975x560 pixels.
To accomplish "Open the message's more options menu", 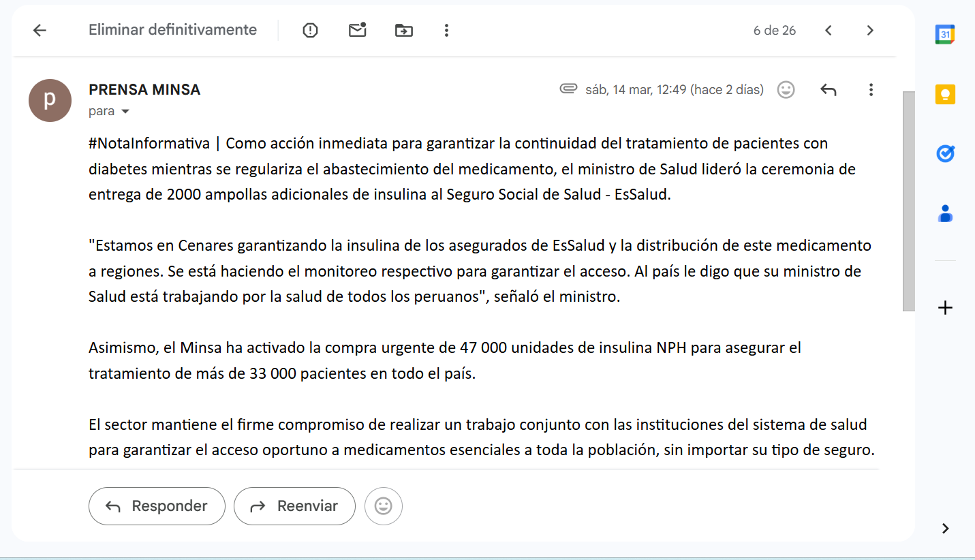I will (x=870, y=90).
